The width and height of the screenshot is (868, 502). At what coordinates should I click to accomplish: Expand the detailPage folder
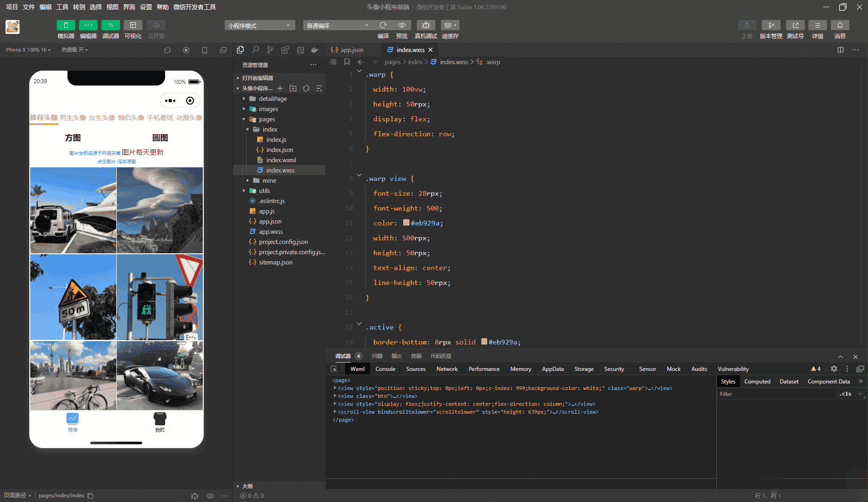pyautogui.click(x=273, y=99)
